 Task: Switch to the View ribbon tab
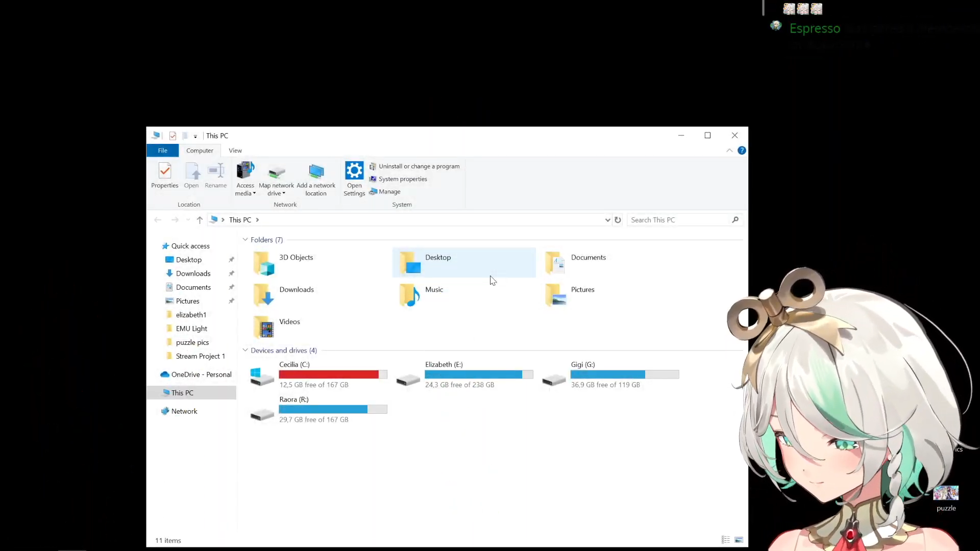(235, 151)
